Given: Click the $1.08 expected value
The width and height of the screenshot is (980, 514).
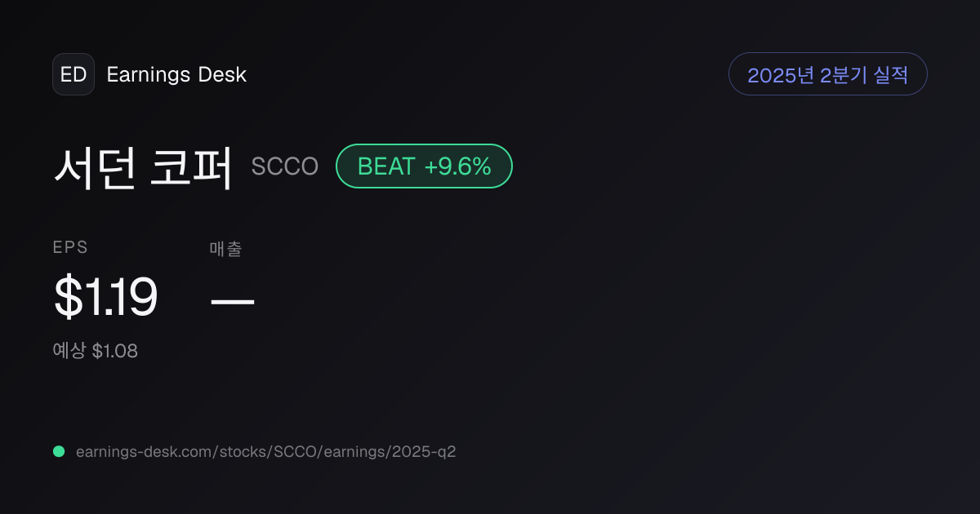Looking at the screenshot, I should tap(114, 351).
